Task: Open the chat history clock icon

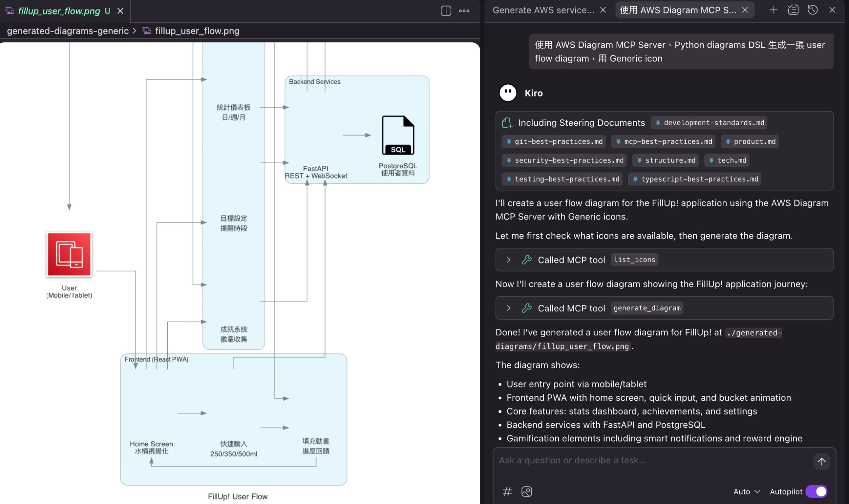Action: 813,10
